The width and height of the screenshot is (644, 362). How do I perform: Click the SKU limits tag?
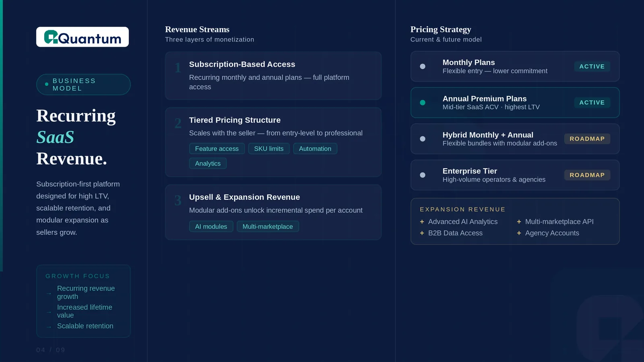pos(268,149)
